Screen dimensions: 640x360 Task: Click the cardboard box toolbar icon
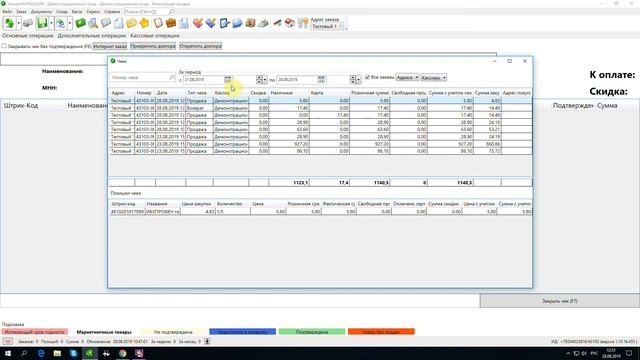[x=250, y=23]
